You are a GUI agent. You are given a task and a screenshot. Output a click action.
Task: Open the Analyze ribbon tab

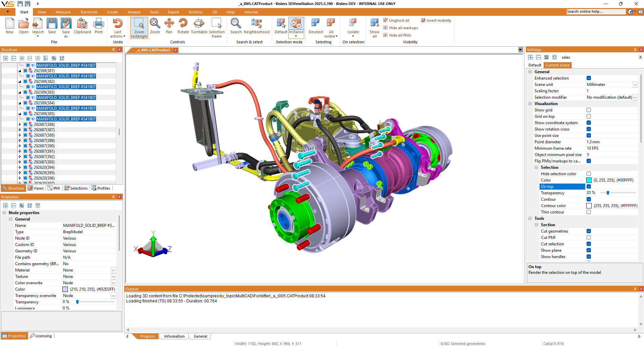point(134,12)
